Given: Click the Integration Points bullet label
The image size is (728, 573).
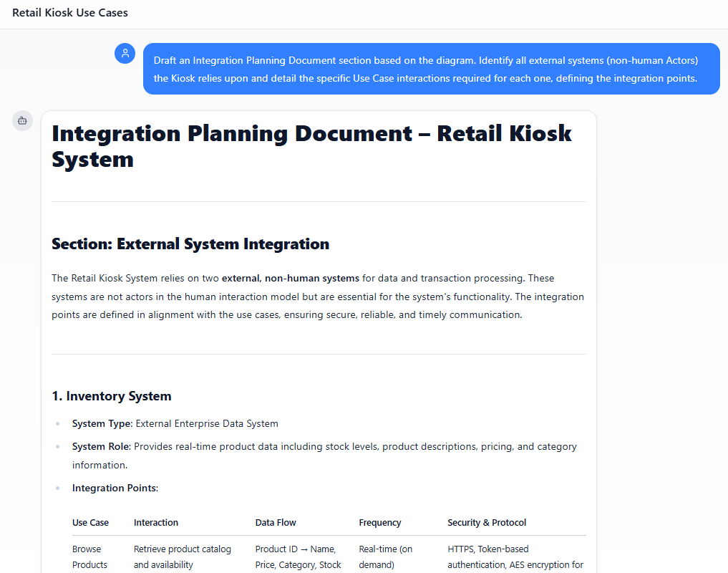Looking at the screenshot, I should point(114,488).
